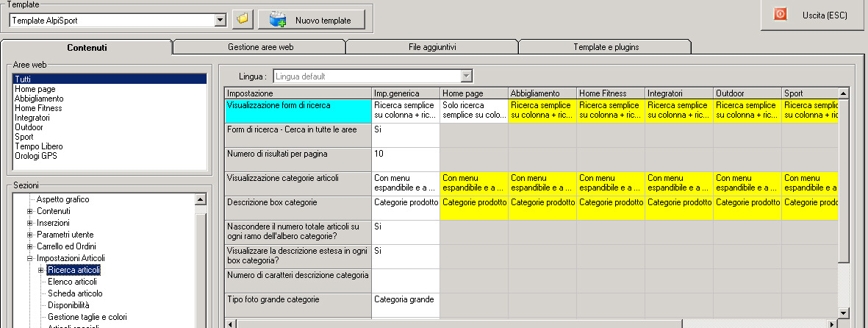
Task: Click the grid's vertical scrollbar down arrow
Action: (x=843, y=313)
